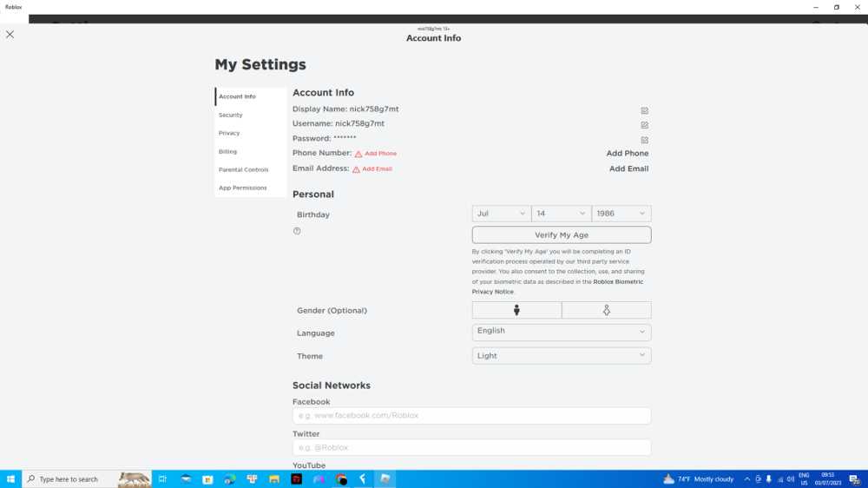
Task: Click the taskbar search box
Action: click(x=86, y=479)
